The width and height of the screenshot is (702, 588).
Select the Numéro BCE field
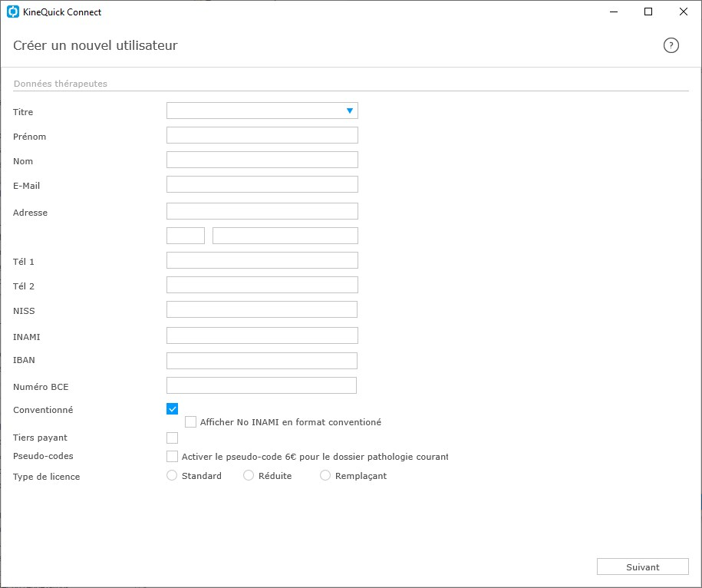click(x=262, y=385)
